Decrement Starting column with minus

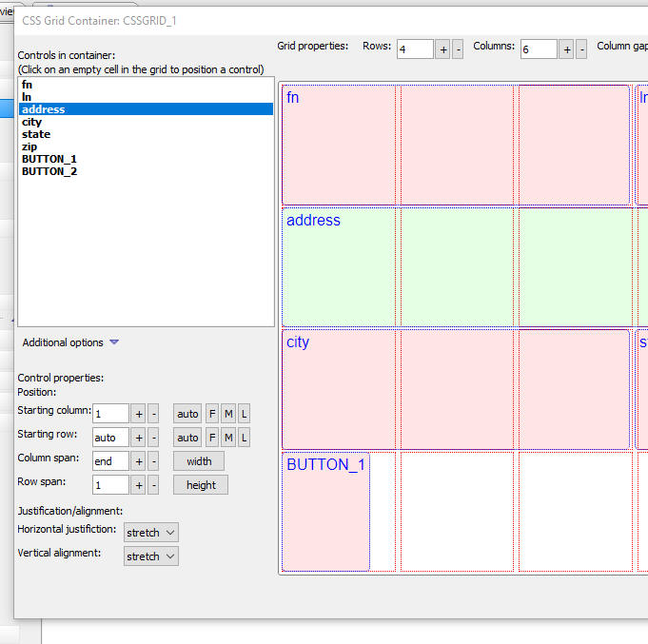(x=153, y=414)
